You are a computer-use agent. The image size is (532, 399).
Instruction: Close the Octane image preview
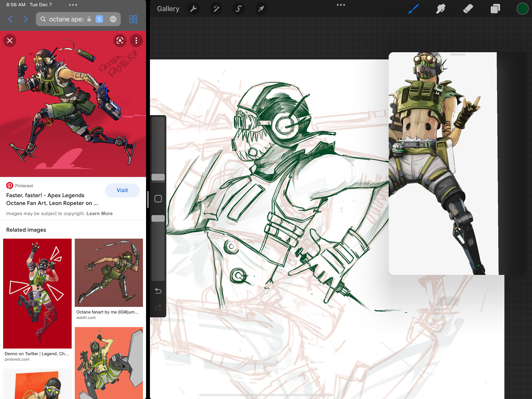[x=10, y=41]
